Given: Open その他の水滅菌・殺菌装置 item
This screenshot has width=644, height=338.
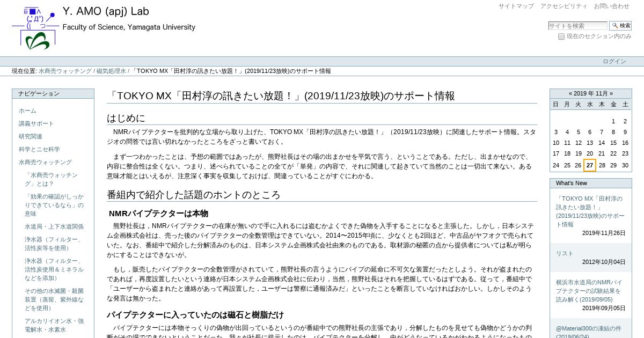Looking at the screenshot, I should [x=54, y=299].
